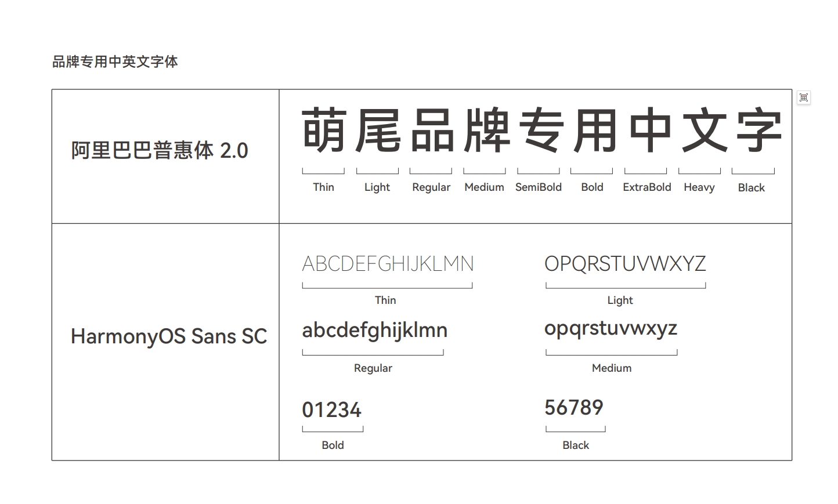Click the large sample character "字"
This screenshot has width=838, height=504.
click(760, 130)
